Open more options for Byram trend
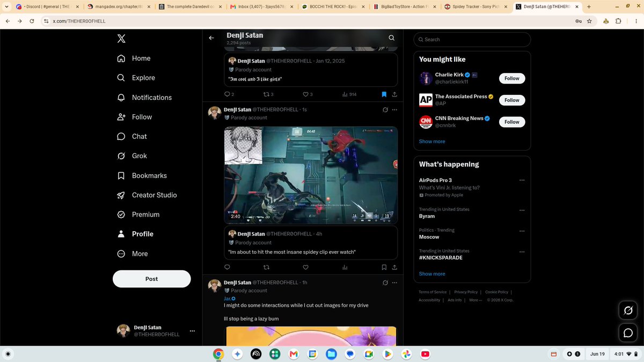The image size is (644, 362). (522, 210)
